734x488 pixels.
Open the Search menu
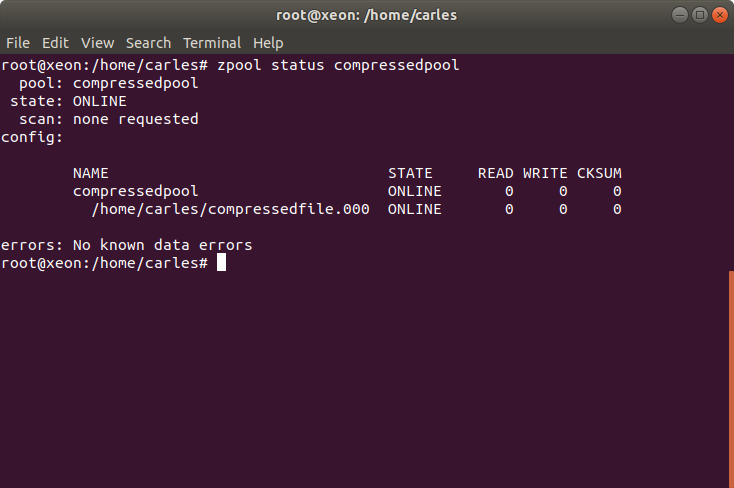148,43
